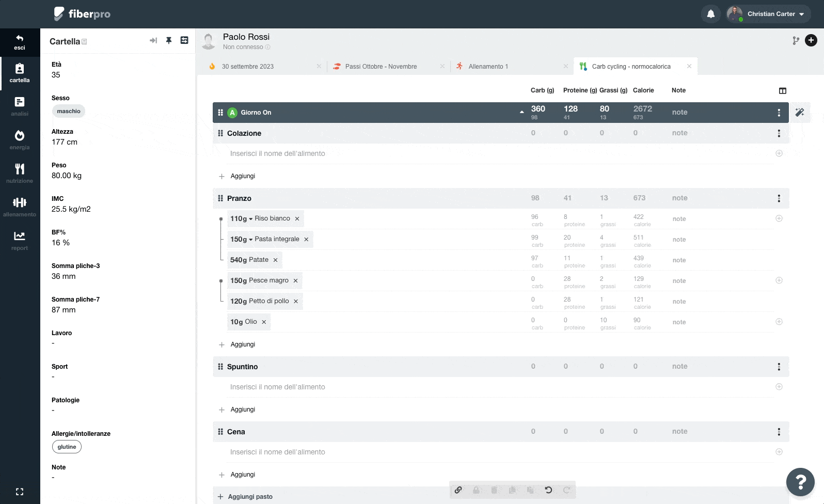The width and height of the screenshot is (824, 504).
Task: Click the plus circle on Olio row
Action: [779, 322]
